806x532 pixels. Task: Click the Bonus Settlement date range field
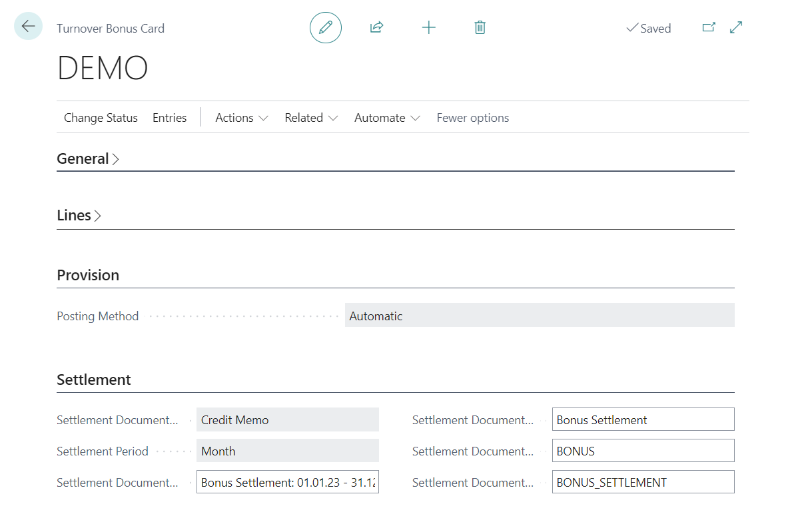pyautogui.click(x=287, y=482)
